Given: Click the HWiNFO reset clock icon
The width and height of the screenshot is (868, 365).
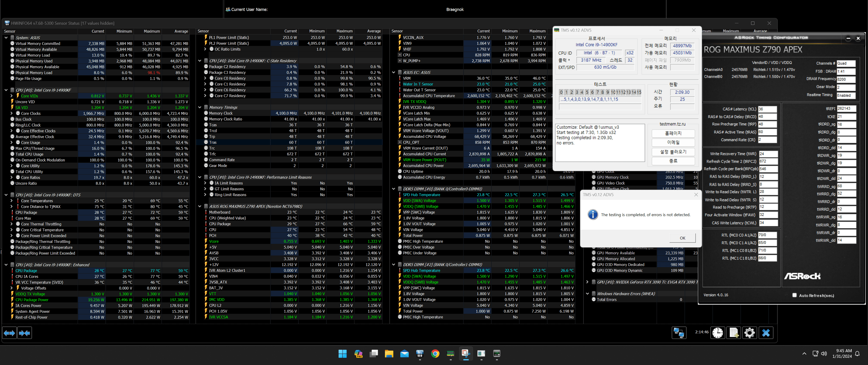Looking at the screenshot, I should coord(718,333).
